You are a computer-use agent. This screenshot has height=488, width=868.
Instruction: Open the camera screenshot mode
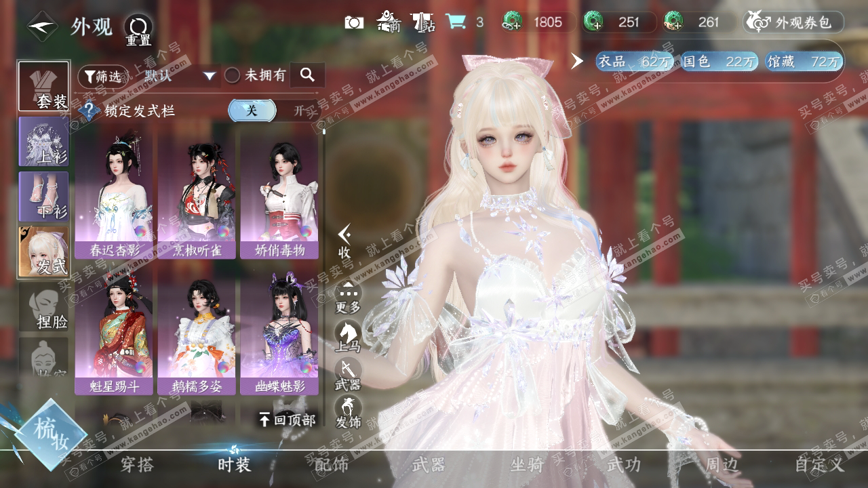click(354, 22)
